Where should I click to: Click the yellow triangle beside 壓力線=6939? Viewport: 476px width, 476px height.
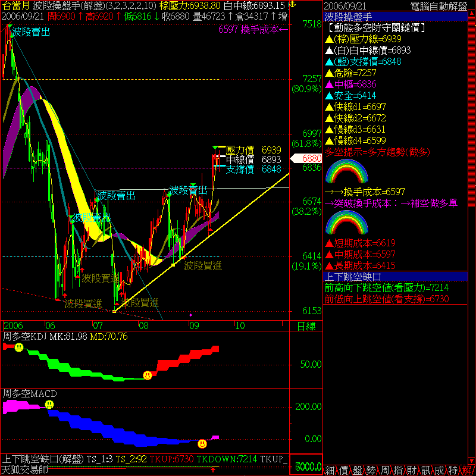tap(329, 39)
